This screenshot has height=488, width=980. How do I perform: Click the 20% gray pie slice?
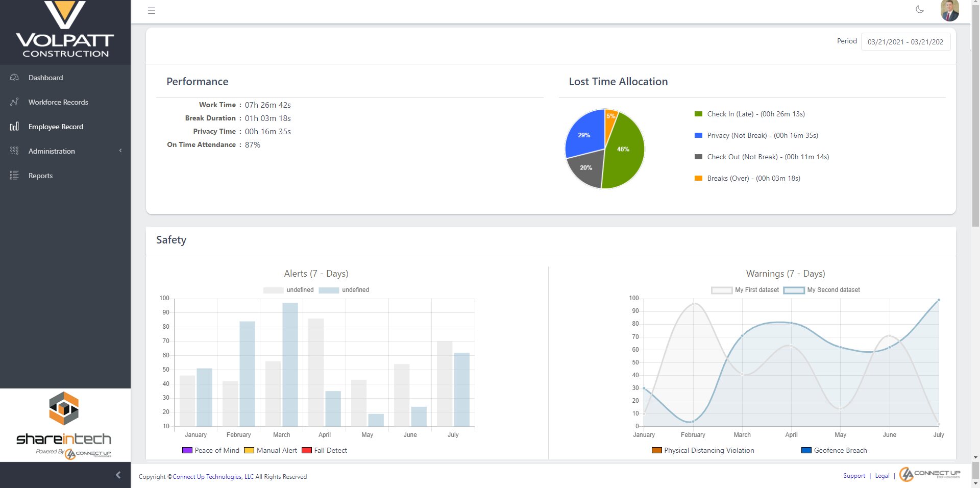[587, 169]
